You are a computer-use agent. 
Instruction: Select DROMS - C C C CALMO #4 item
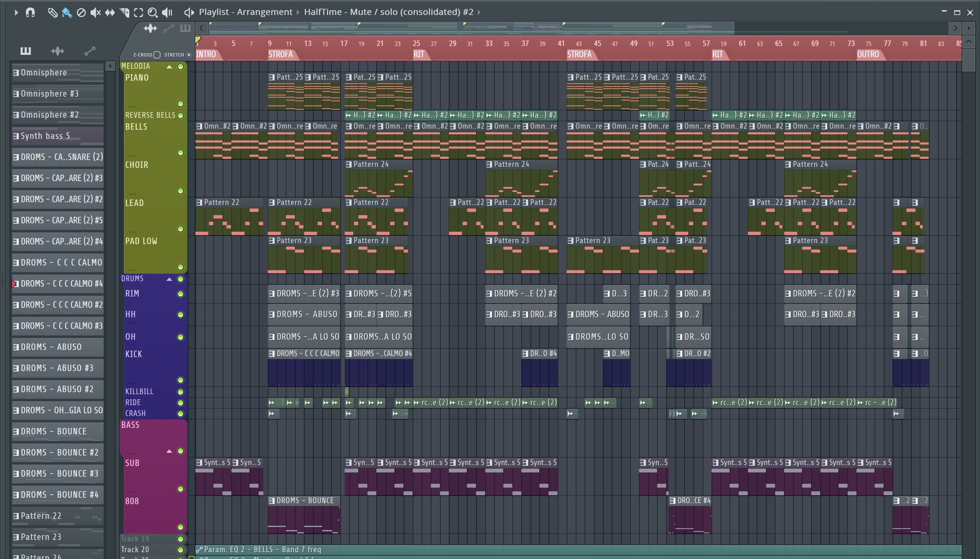58,284
